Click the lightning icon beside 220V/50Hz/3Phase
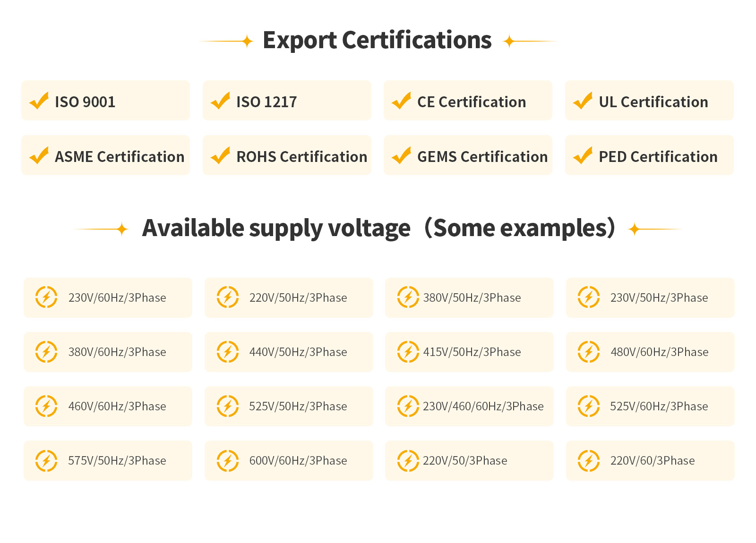 [228, 297]
